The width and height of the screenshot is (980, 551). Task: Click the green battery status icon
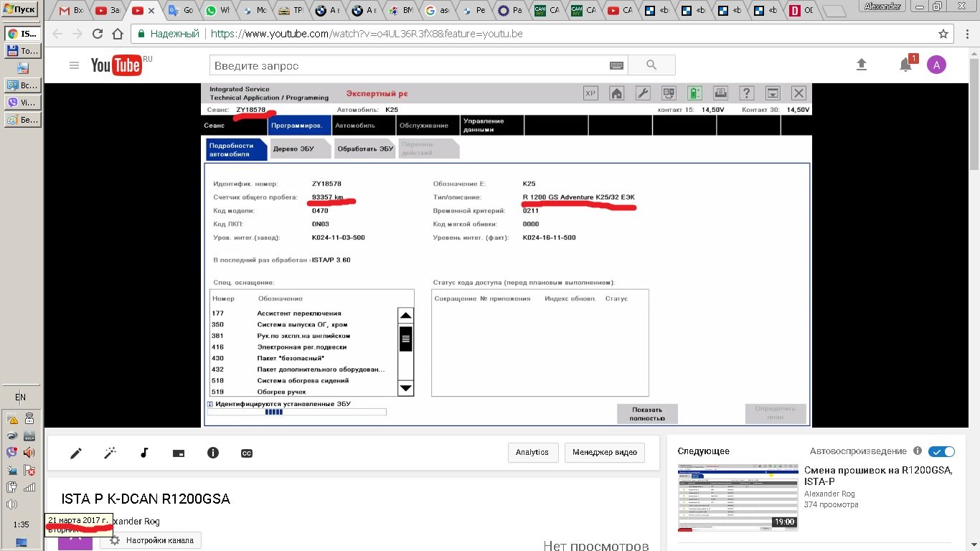(694, 93)
